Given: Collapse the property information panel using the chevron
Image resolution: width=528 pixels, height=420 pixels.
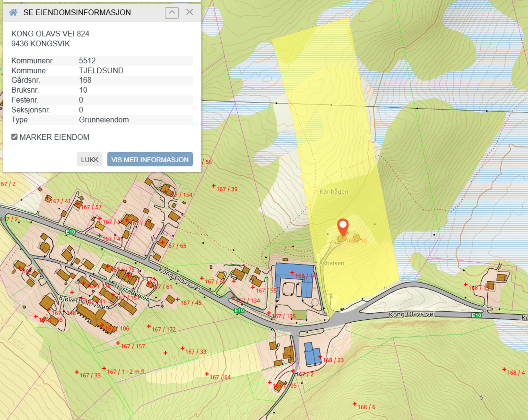Looking at the screenshot, I should click(172, 13).
